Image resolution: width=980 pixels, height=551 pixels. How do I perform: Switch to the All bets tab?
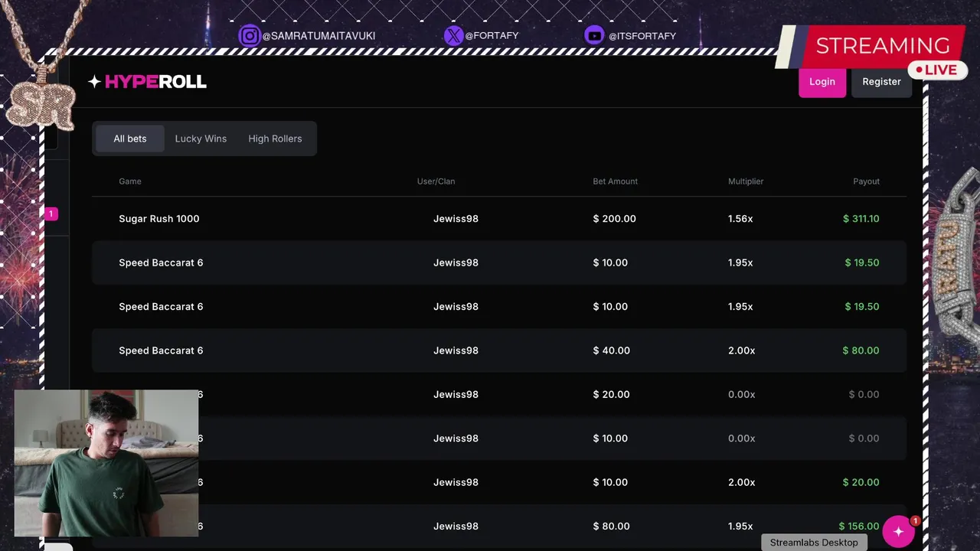[x=130, y=139]
